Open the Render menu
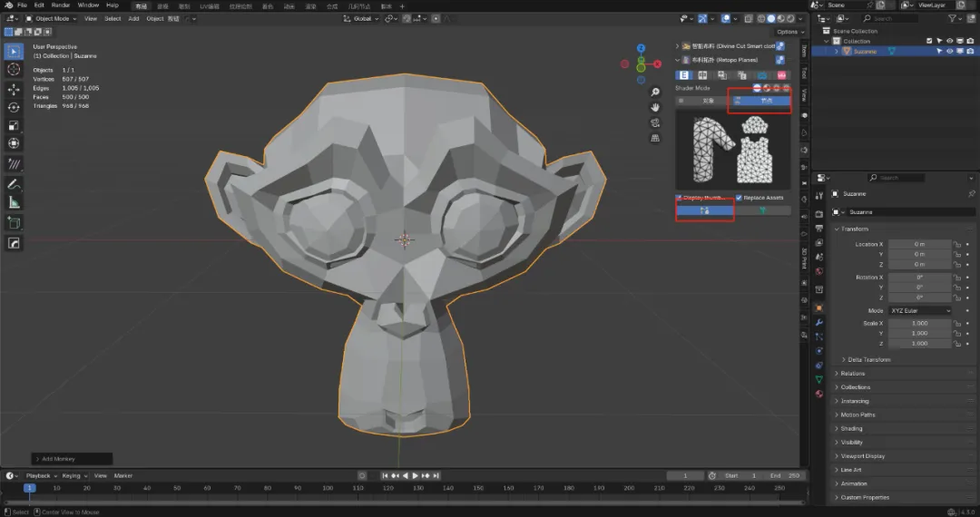 tap(61, 5)
